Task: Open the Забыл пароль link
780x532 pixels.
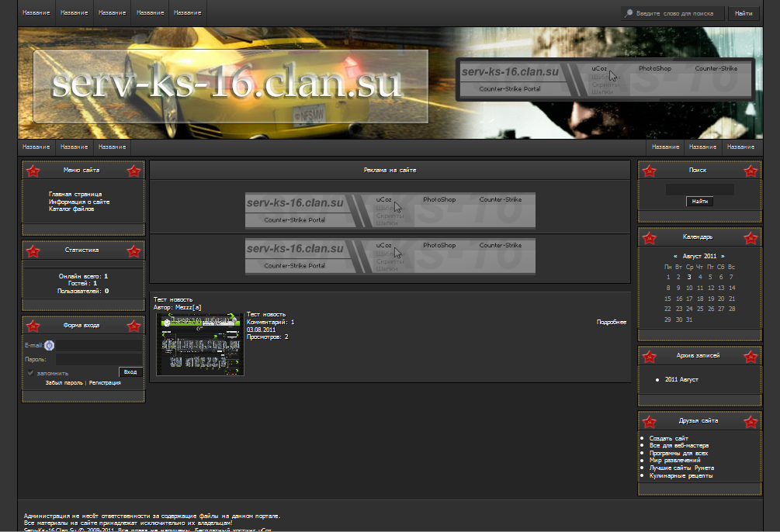Action: tap(64, 383)
